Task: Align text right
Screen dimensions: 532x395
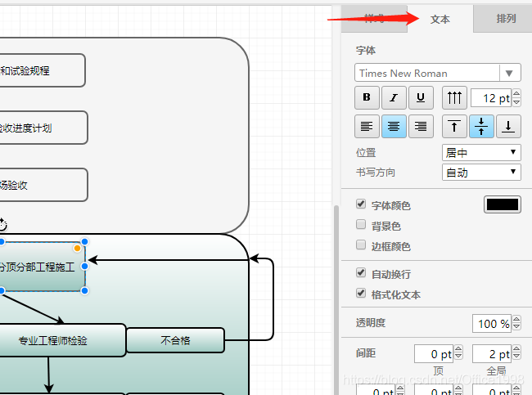Action: pyautogui.click(x=421, y=127)
